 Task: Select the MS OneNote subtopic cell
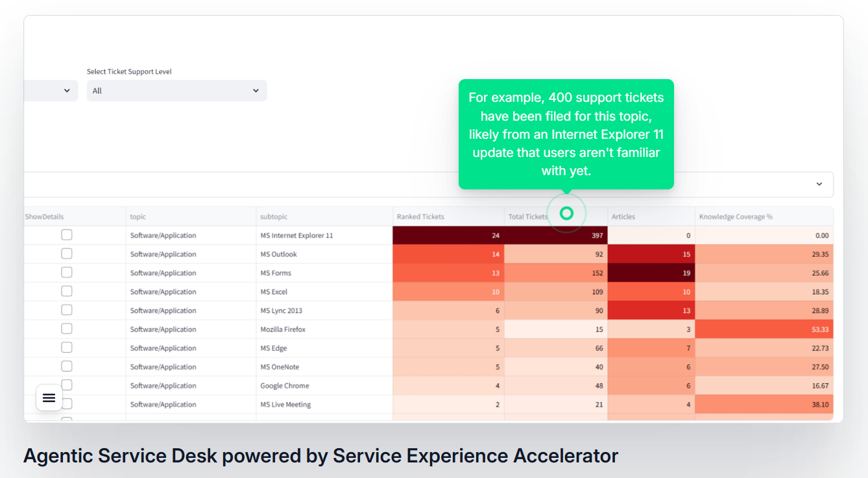pos(324,367)
